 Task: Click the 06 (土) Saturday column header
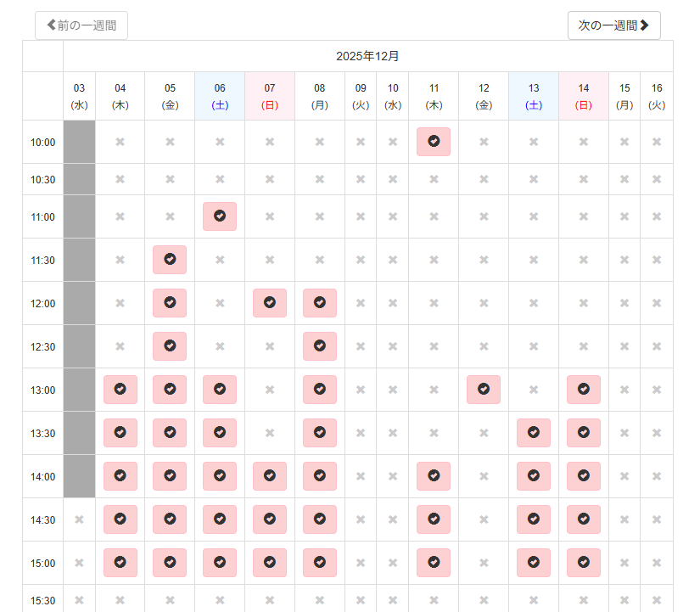coord(220,96)
